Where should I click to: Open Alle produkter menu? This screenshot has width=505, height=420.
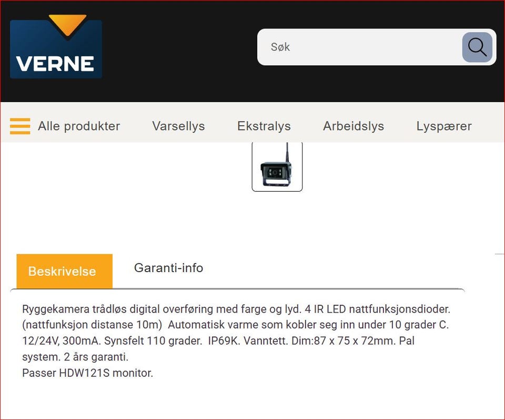[x=78, y=126]
